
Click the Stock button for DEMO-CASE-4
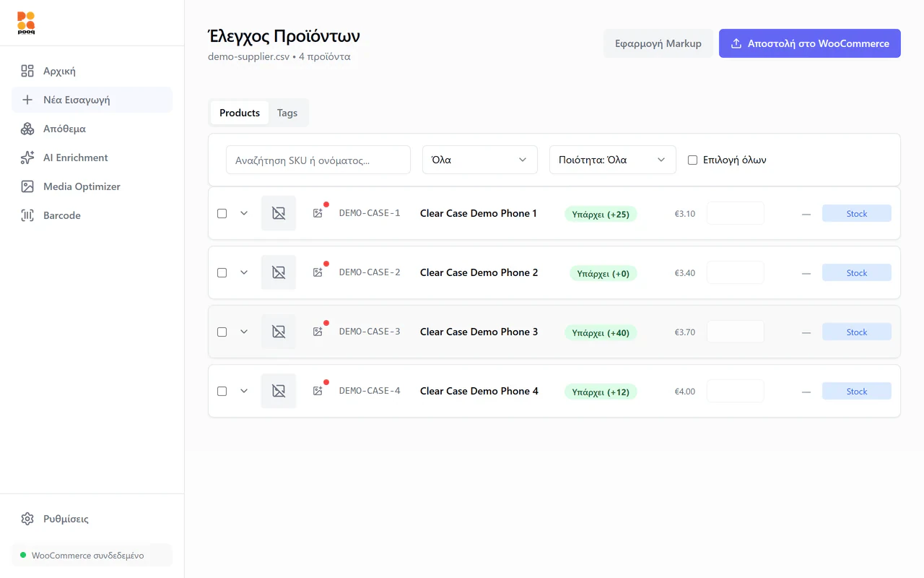point(857,391)
